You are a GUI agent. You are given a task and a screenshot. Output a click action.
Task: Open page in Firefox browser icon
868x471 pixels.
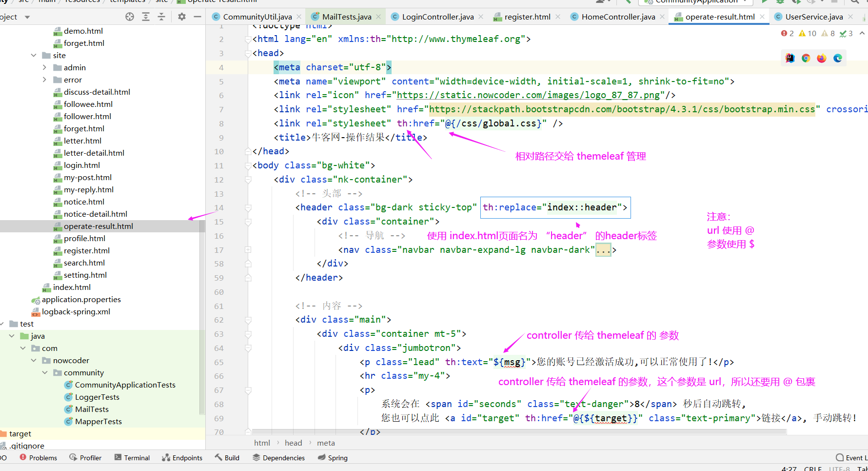(822, 58)
